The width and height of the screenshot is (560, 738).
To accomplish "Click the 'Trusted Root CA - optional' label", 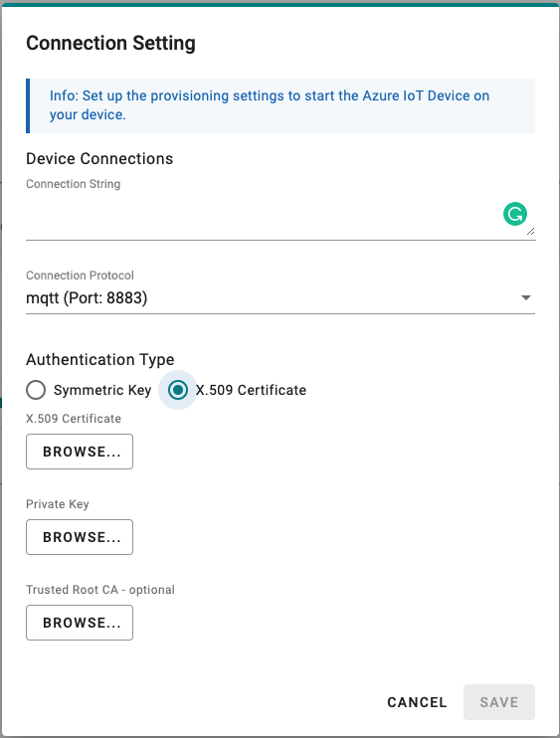I will (x=100, y=590).
